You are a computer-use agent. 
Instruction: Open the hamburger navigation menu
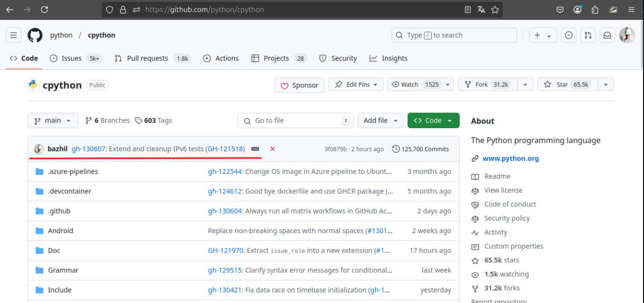(14, 35)
